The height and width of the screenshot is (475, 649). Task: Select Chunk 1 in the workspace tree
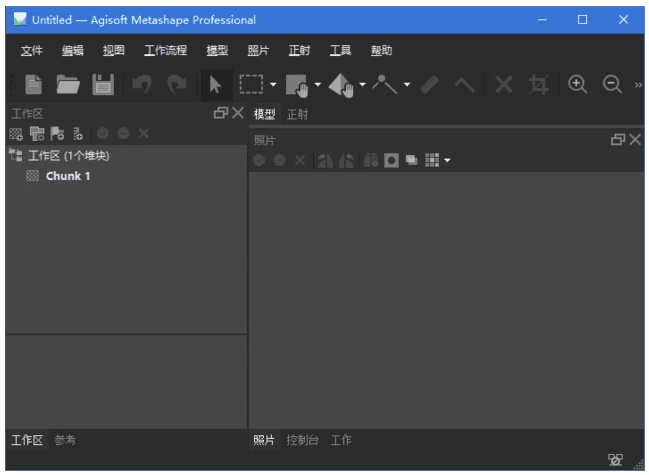[67, 176]
